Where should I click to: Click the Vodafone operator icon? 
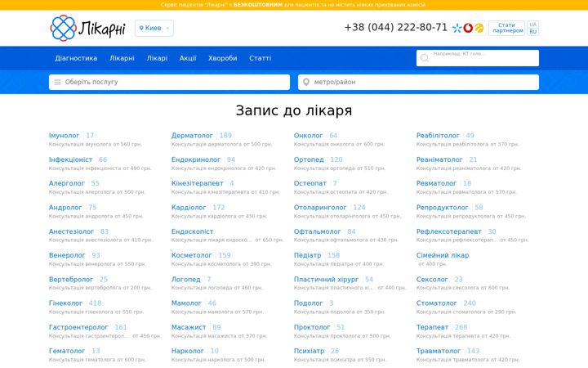tap(468, 28)
